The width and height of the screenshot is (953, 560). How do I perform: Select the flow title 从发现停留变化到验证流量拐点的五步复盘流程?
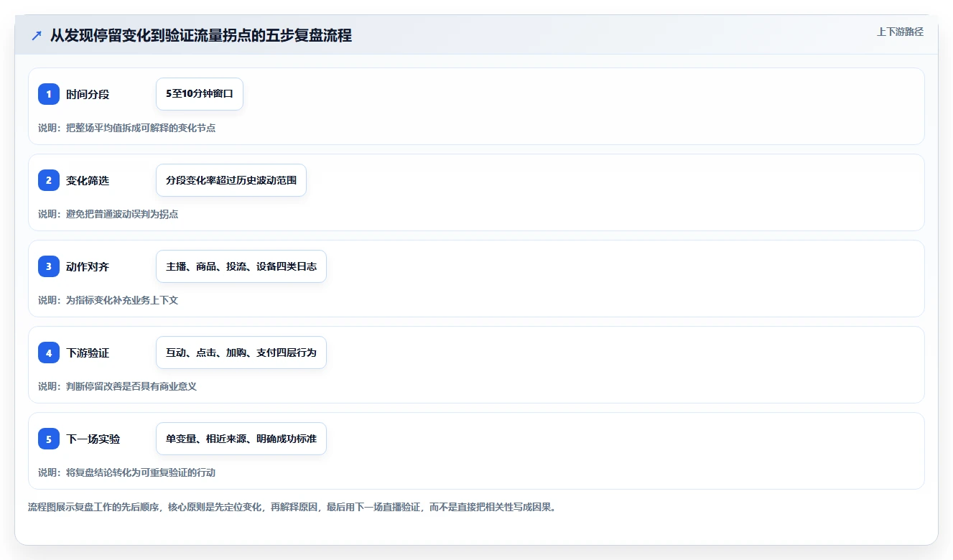coord(201,36)
